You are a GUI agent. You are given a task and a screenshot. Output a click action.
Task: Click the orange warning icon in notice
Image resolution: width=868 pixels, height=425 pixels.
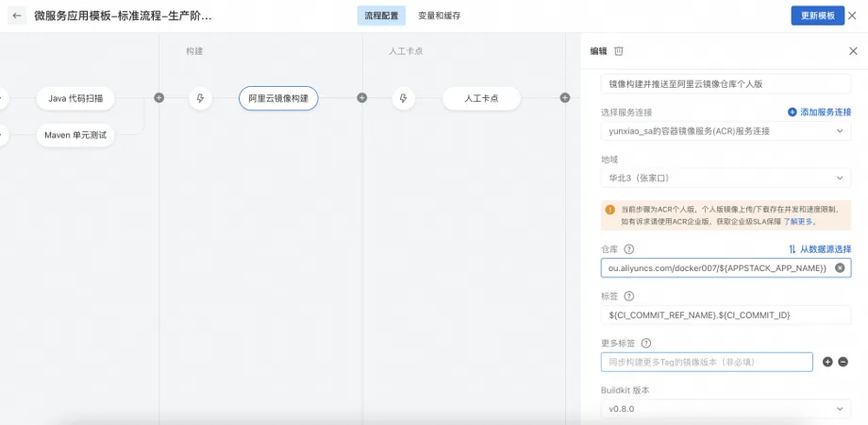point(610,210)
